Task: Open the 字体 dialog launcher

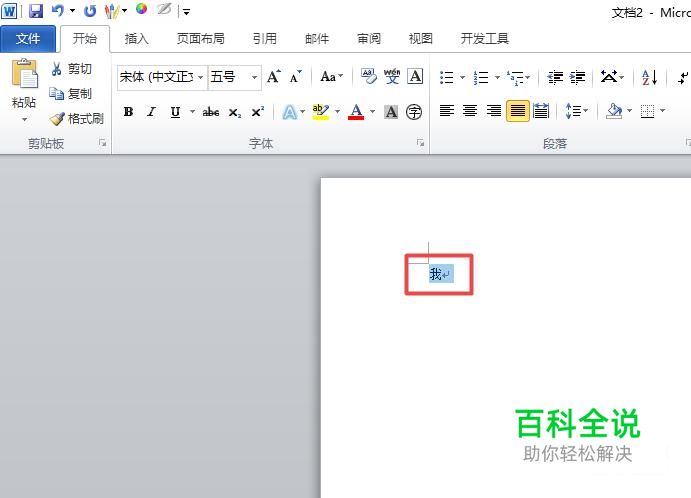Action: pyautogui.click(x=420, y=143)
